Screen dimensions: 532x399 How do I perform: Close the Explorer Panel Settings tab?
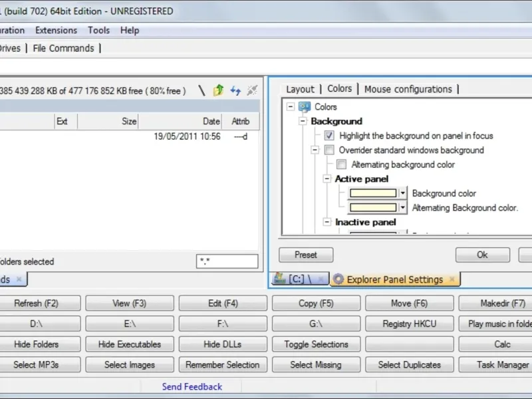(452, 279)
